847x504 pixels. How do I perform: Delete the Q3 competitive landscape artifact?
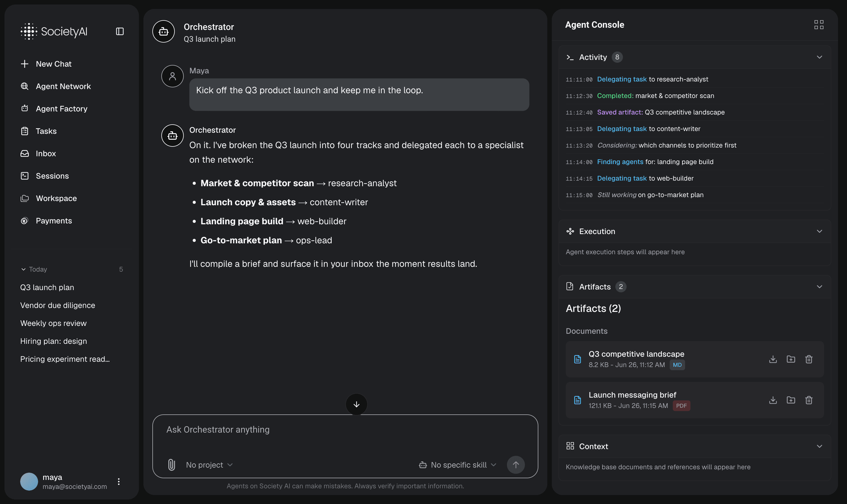[809, 359]
